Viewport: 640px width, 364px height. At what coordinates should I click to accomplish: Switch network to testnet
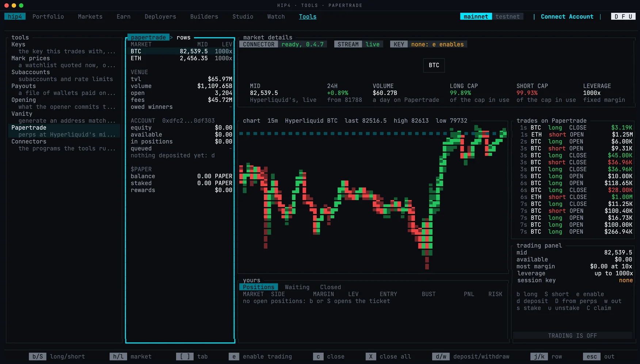point(507,16)
